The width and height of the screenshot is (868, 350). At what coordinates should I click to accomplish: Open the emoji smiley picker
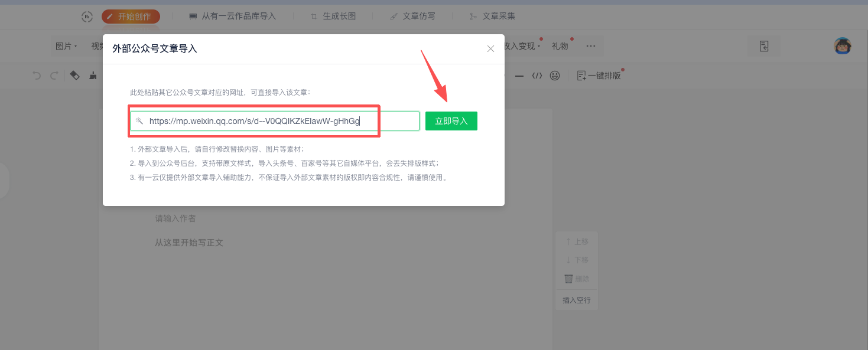tap(554, 76)
